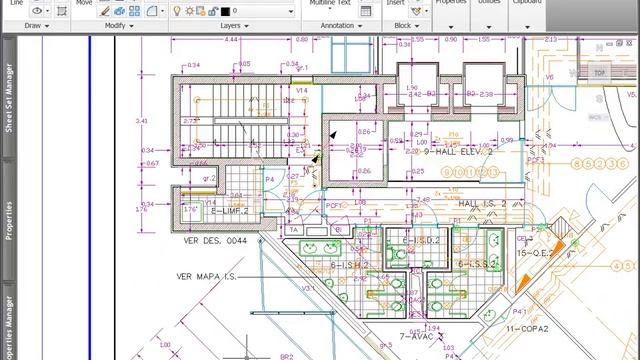Click the eye-shaped draw tool icon
Screen dimensions: 640x360
tap(37, 11)
